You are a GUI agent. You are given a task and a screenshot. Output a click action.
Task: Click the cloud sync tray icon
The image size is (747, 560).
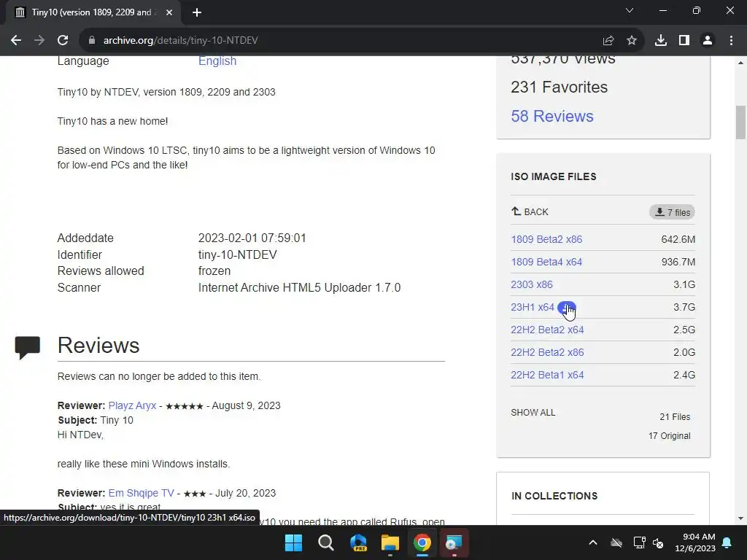click(616, 542)
